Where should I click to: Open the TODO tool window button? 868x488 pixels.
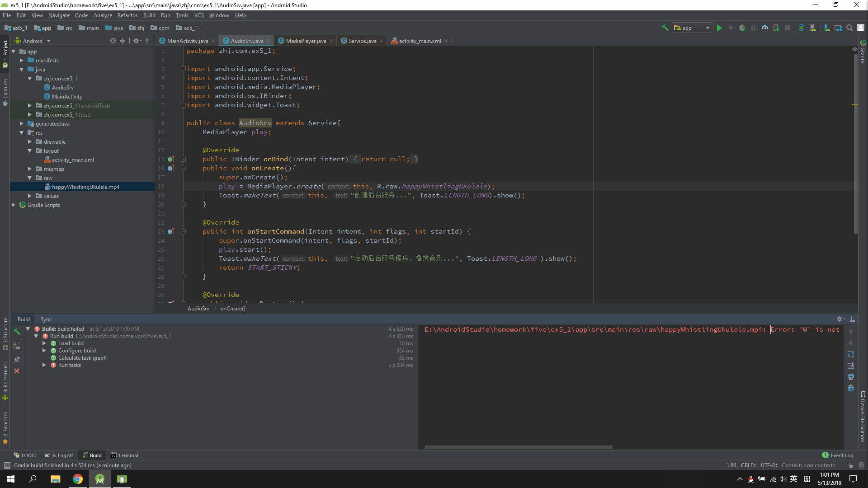click(x=25, y=455)
